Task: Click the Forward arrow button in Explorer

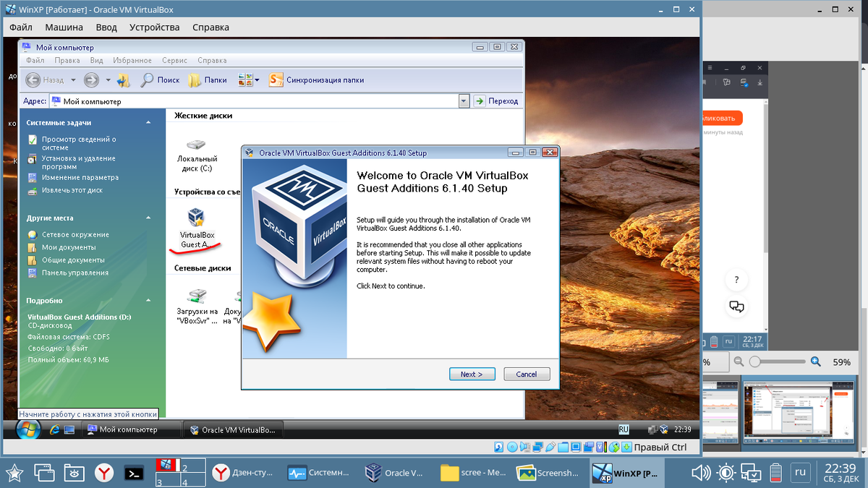Action: [x=91, y=80]
